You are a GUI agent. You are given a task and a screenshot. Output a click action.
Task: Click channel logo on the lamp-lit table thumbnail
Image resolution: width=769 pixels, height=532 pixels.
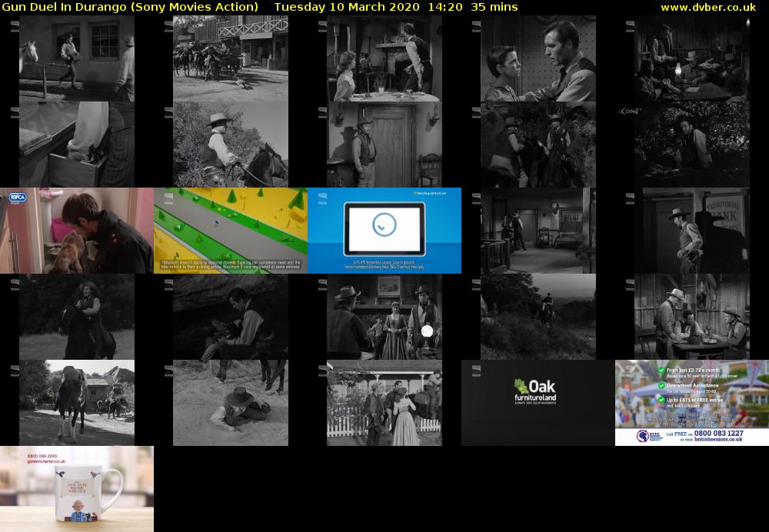coord(631,26)
